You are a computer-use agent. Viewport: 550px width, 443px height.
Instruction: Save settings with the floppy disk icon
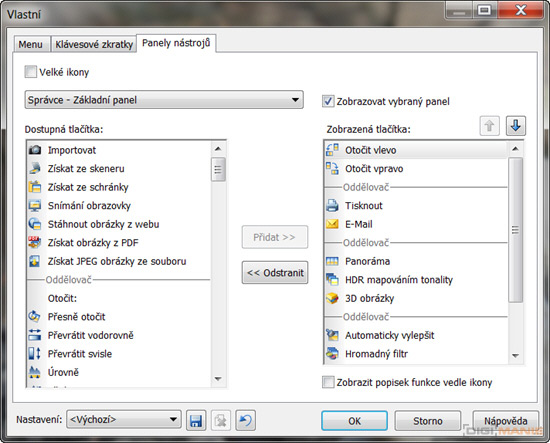tap(196, 420)
